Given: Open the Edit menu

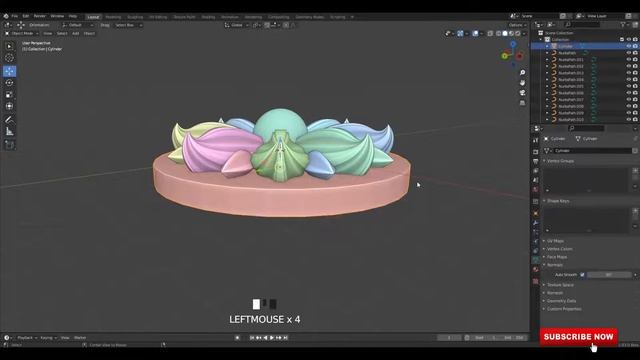Looking at the screenshot, I should pyautogui.click(x=26, y=16).
